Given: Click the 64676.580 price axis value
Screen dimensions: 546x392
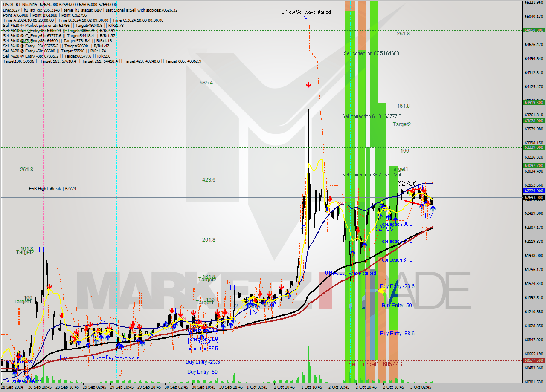Looking at the screenshot, I should [533, 44].
